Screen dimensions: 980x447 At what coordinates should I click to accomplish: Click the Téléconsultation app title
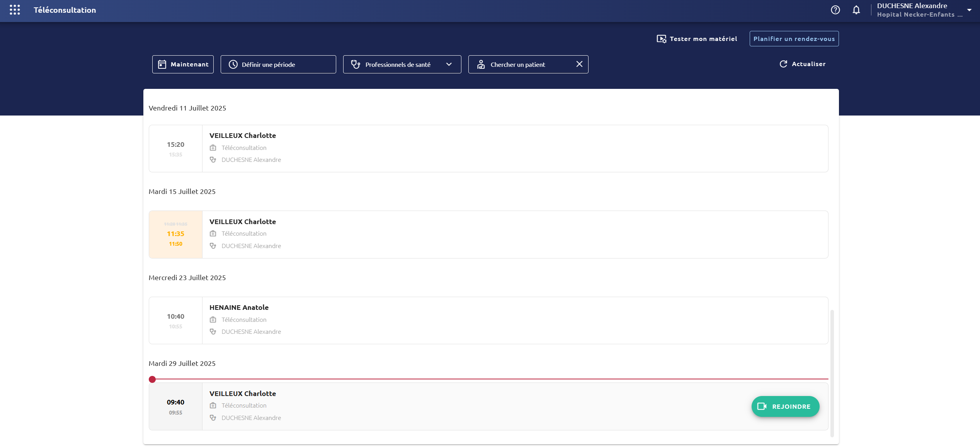65,10
